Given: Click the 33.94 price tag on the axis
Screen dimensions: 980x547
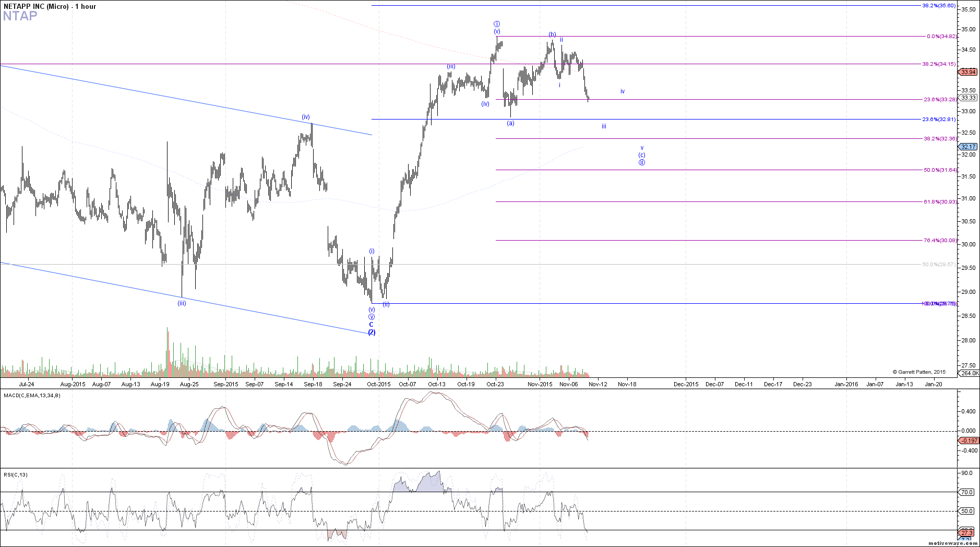Looking at the screenshot, I should tap(969, 72).
